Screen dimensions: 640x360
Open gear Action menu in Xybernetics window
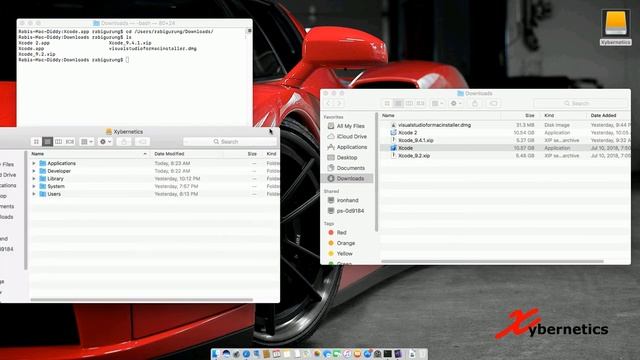click(x=105, y=142)
